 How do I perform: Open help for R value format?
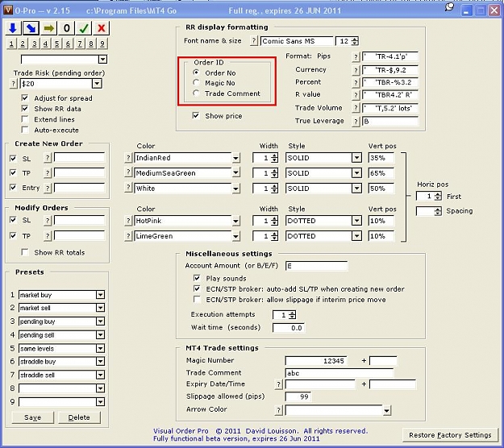click(356, 95)
